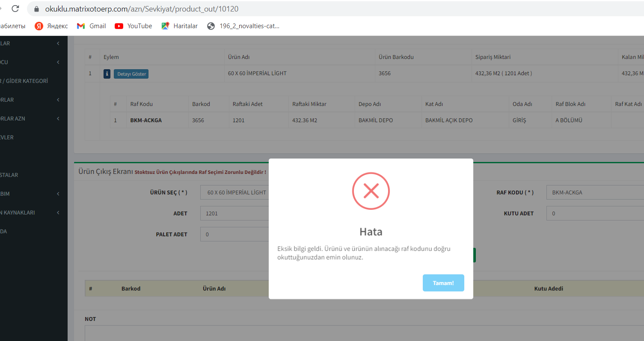644x341 pixels.
Task: Select the STALAR sidebar menu item
Action: 11,175
